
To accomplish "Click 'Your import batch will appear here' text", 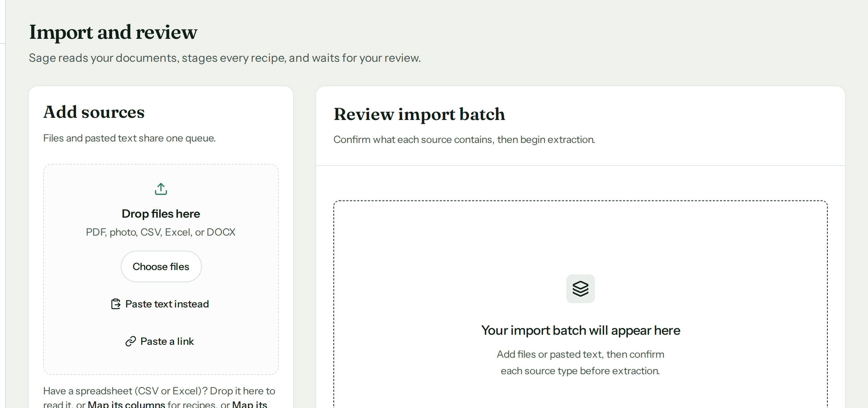I will (581, 330).
